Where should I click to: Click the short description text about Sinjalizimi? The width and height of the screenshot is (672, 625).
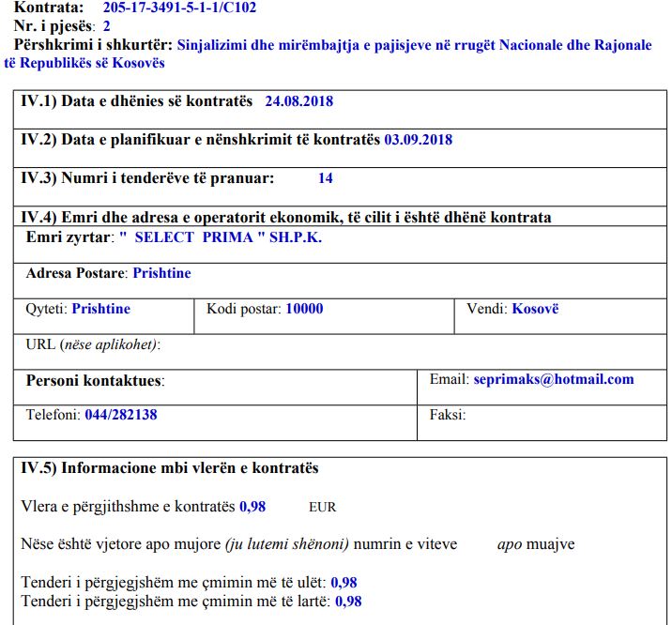413,45
